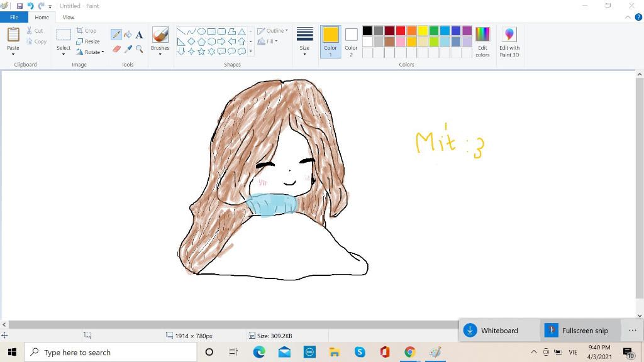Pick the brown color swatch
The height and width of the screenshot is (362, 644).
click(389, 41)
